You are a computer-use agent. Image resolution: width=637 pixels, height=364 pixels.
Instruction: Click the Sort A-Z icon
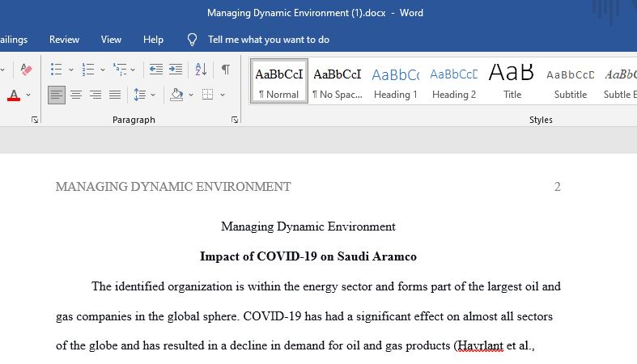point(201,70)
